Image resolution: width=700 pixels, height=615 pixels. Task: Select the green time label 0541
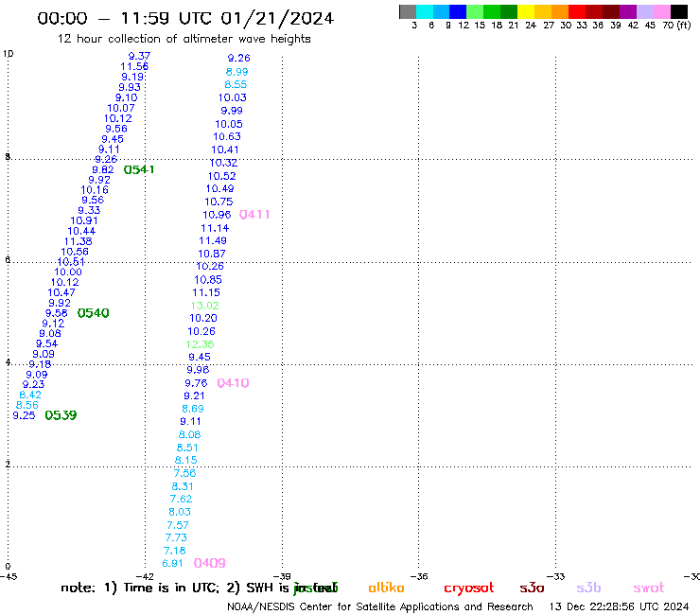click(x=139, y=169)
